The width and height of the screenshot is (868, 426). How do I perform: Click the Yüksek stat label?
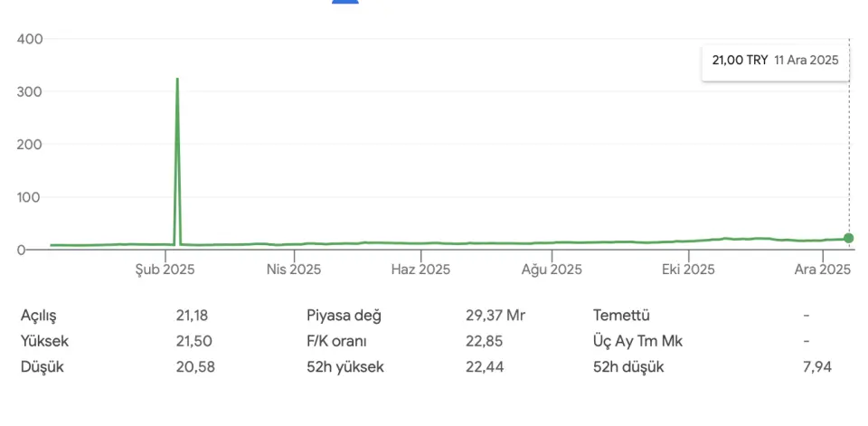(44, 341)
